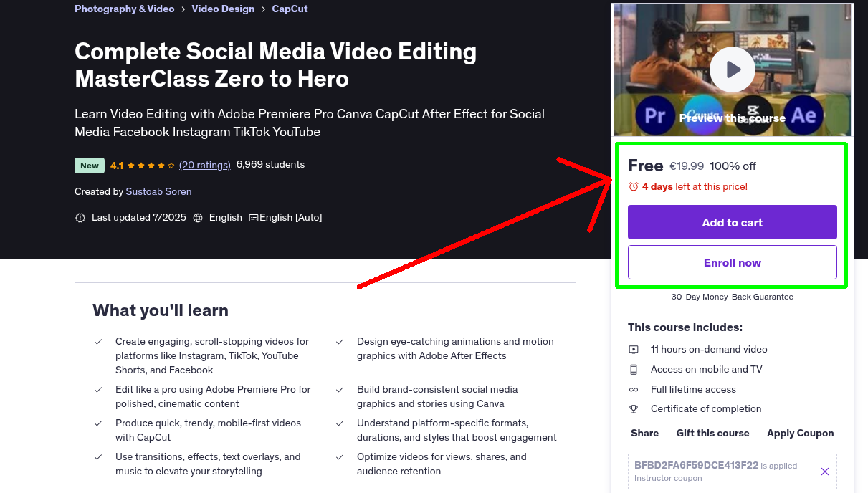The height and width of the screenshot is (493, 868).
Task: Click the breadcrumb chevron after Photography & Video
Action: pos(183,9)
